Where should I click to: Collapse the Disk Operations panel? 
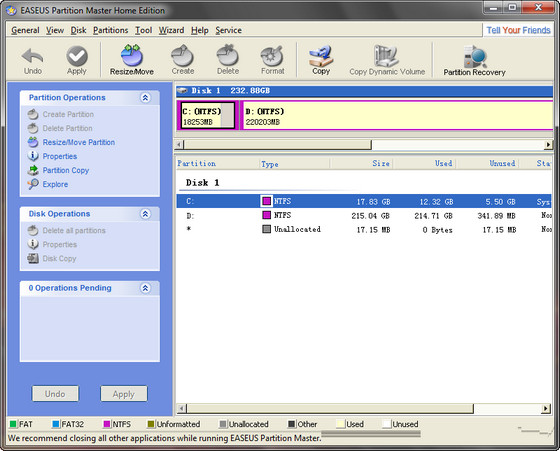145,214
